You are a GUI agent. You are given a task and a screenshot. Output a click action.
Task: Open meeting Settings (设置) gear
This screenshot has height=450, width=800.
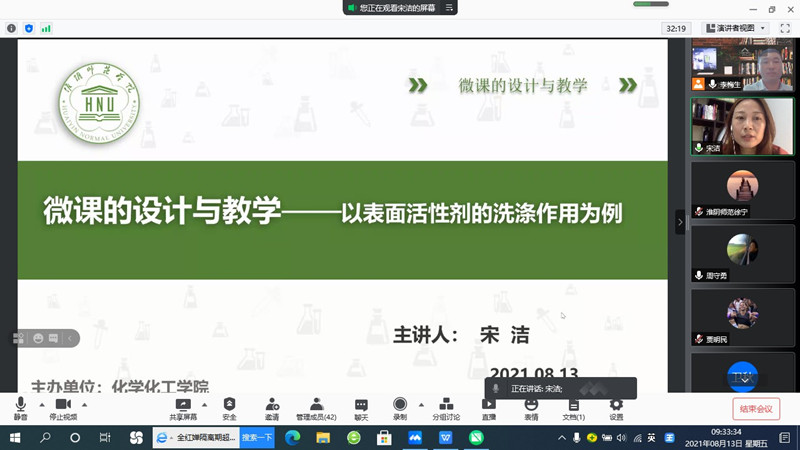coord(616,406)
